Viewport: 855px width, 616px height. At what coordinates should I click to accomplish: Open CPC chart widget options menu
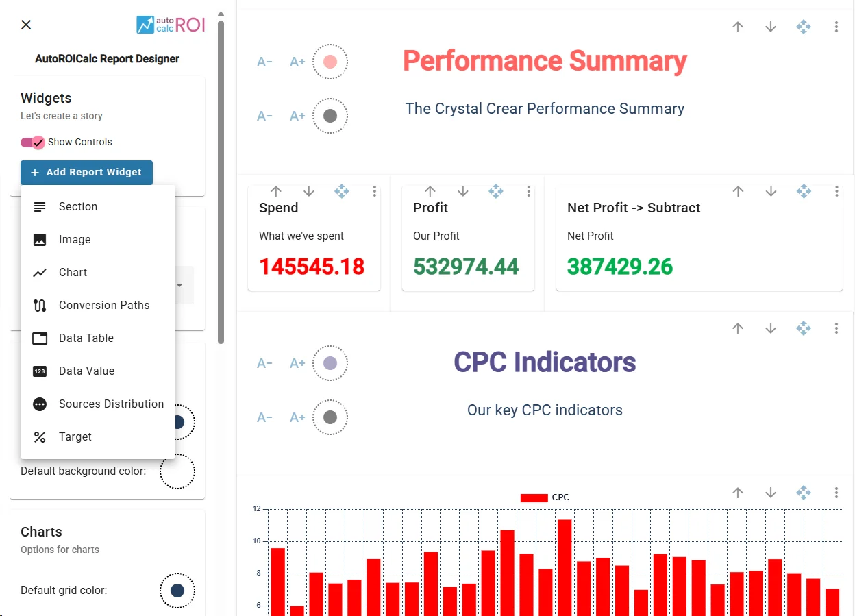(837, 493)
